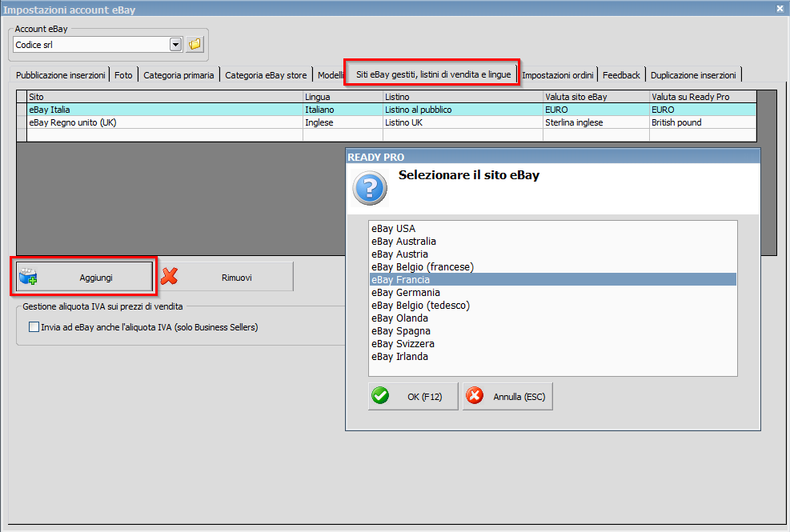The image size is (790, 532).
Task: Click the Rimuovi button
Action: [x=226, y=277]
